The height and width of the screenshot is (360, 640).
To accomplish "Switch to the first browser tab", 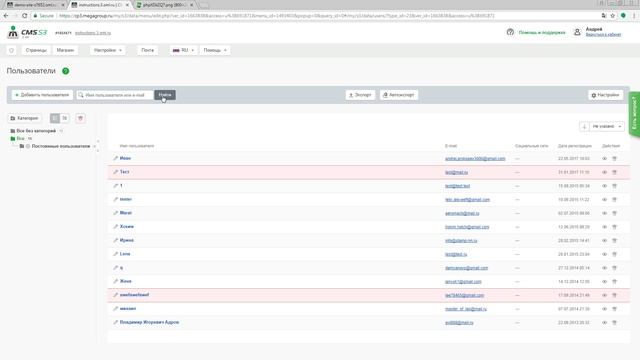I will point(34,5).
